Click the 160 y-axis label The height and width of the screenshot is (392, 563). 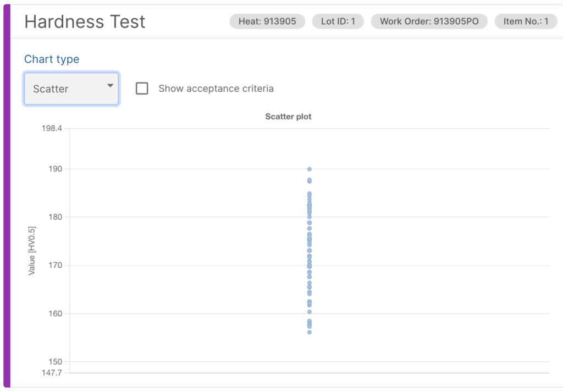[x=56, y=314]
